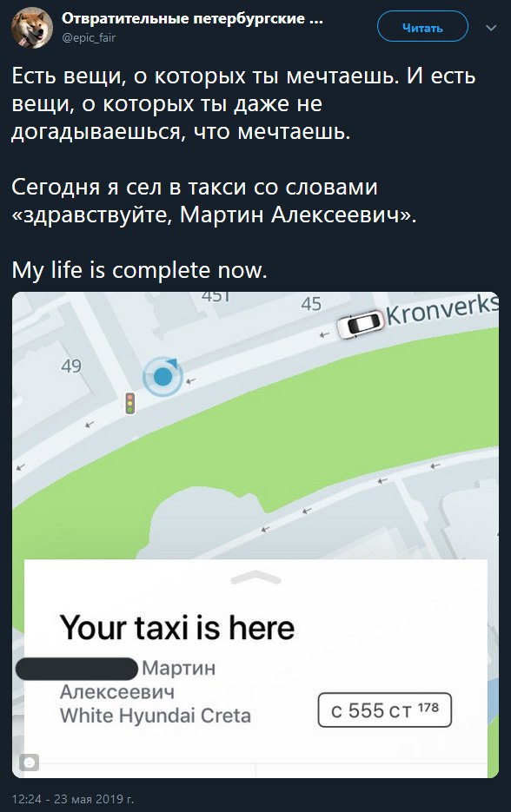Click the White Hyundai Creta car text
511x812 pixels.
pyautogui.click(x=156, y=716)
